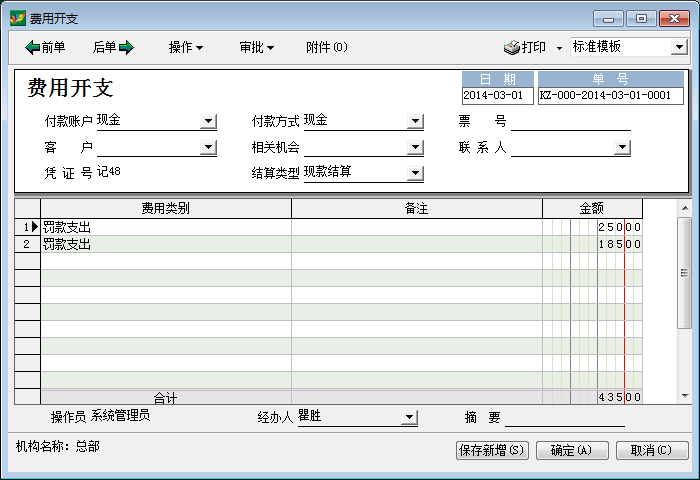Open the 审批 menu

(256, 47)
